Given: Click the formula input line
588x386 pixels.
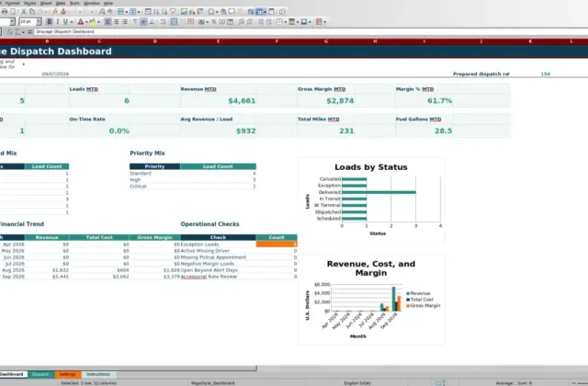Looking at the screenshot, I should [x=311, y=32].
